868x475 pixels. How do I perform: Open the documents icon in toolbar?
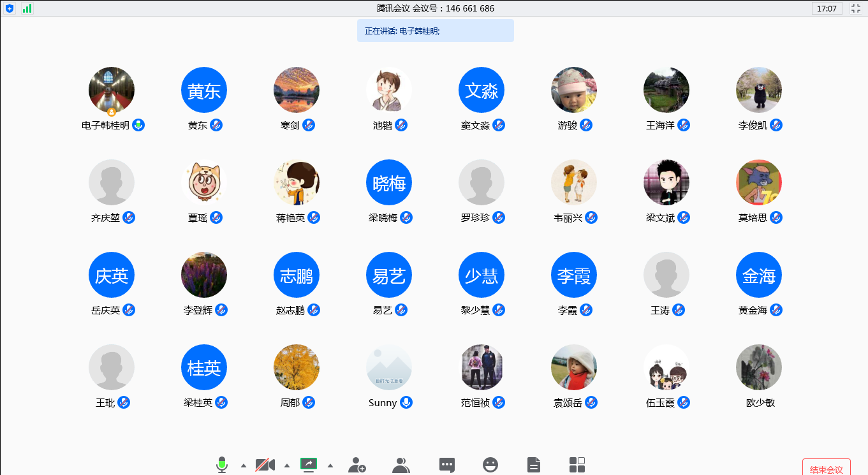point(534,465)
